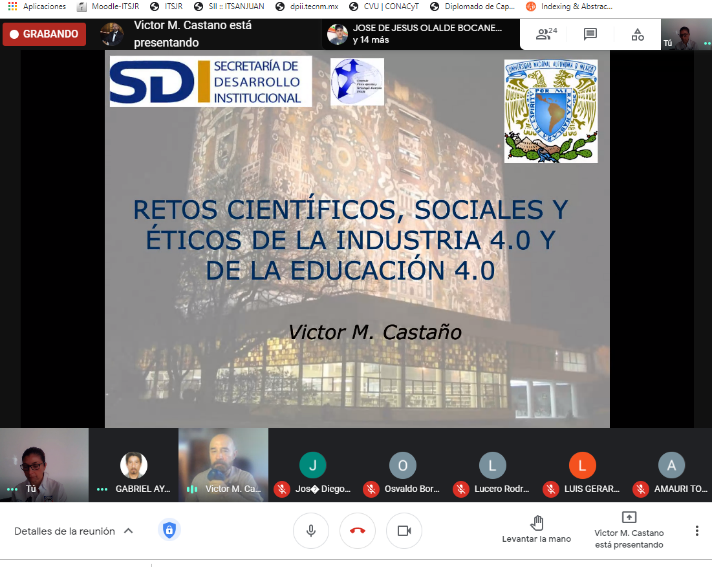
Task: Toggle the microphone button
Action: pyautogui.click(x=311, y=531)
